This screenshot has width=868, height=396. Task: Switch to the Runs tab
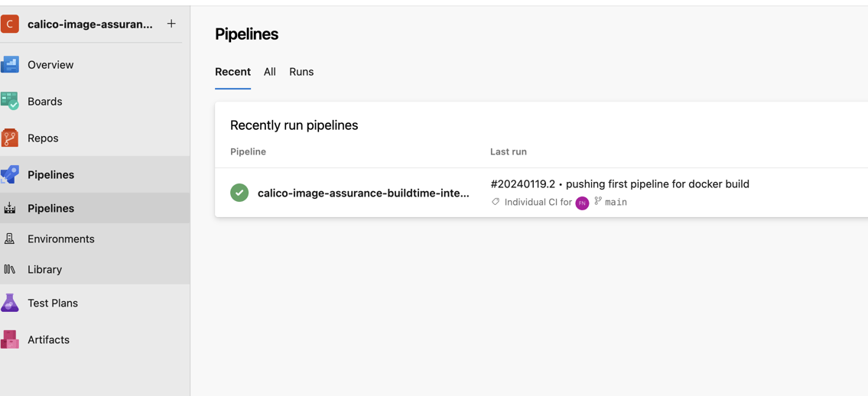(x=301, y=72)
